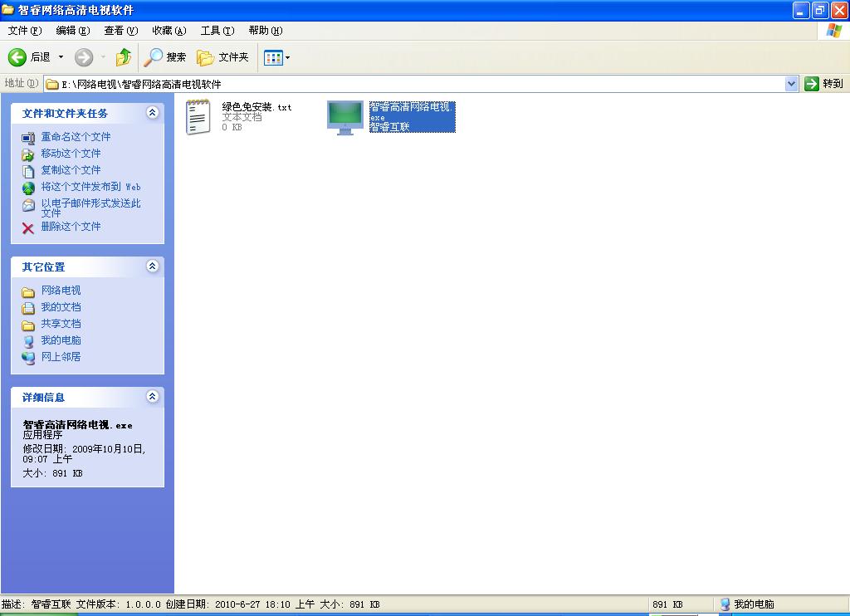Click 将这个文件发布到 Web link
The height and width of the screenshot is (616, 850).
pos(91,187)
